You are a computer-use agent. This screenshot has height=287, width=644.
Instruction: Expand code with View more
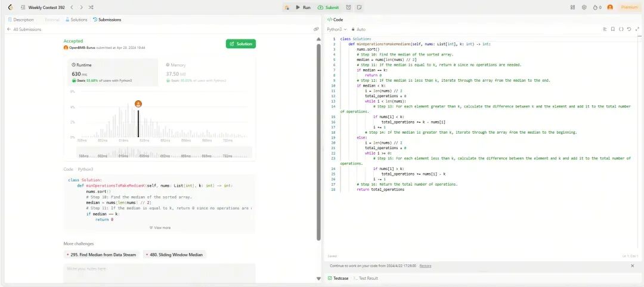coord(160,227)
